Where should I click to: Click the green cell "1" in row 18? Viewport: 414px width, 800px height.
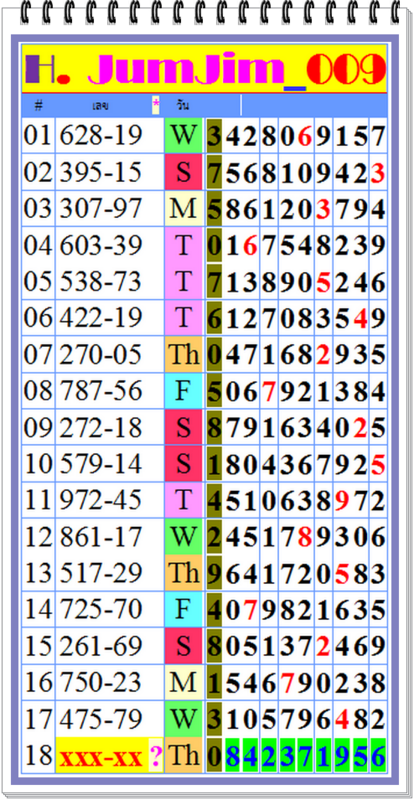323,755
